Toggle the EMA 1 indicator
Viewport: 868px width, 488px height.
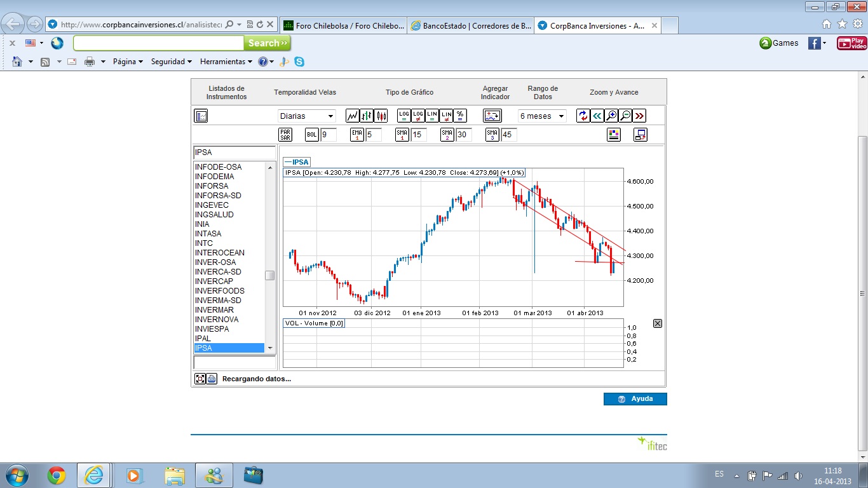point(357,135)
